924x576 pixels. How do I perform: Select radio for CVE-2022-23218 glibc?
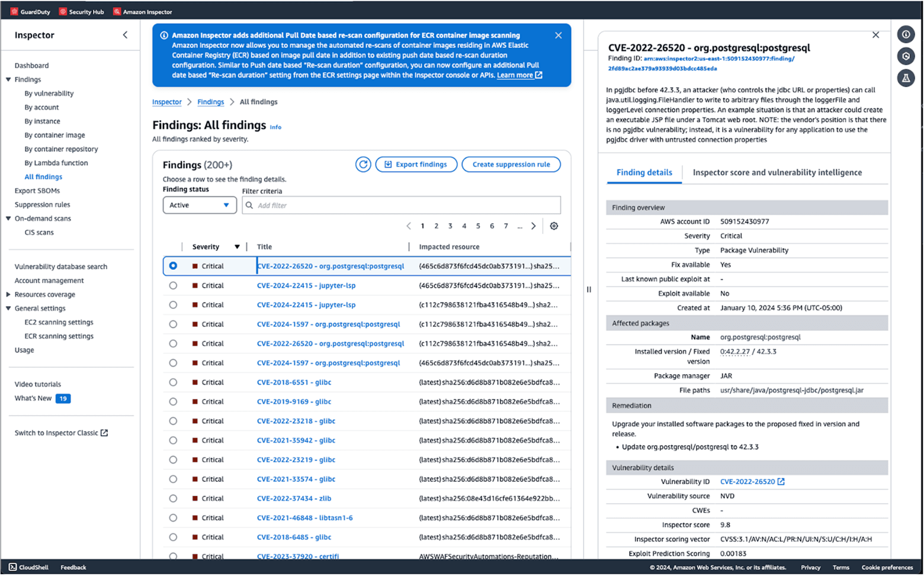point(173,421)
